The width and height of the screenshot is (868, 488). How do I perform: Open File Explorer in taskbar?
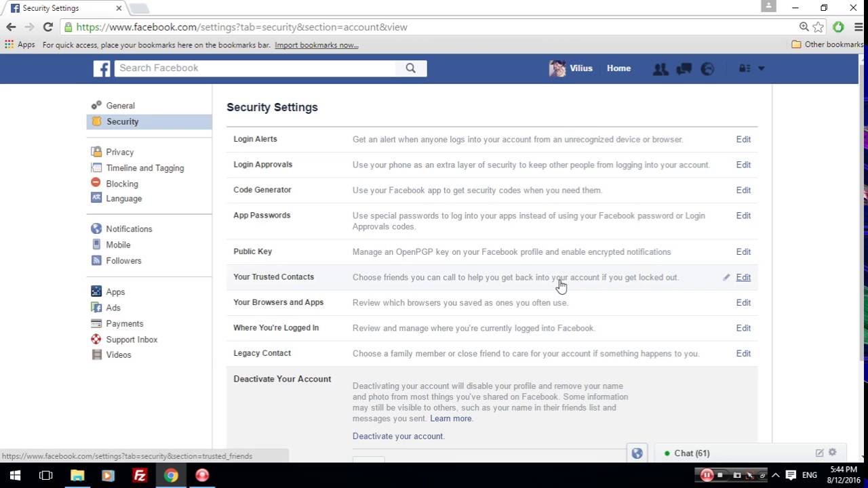(x=77, y=475)
